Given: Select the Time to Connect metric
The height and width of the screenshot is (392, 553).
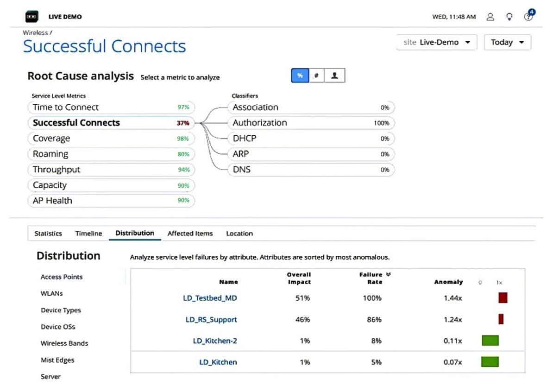Looking at the screenshot, I should [111, 107].
